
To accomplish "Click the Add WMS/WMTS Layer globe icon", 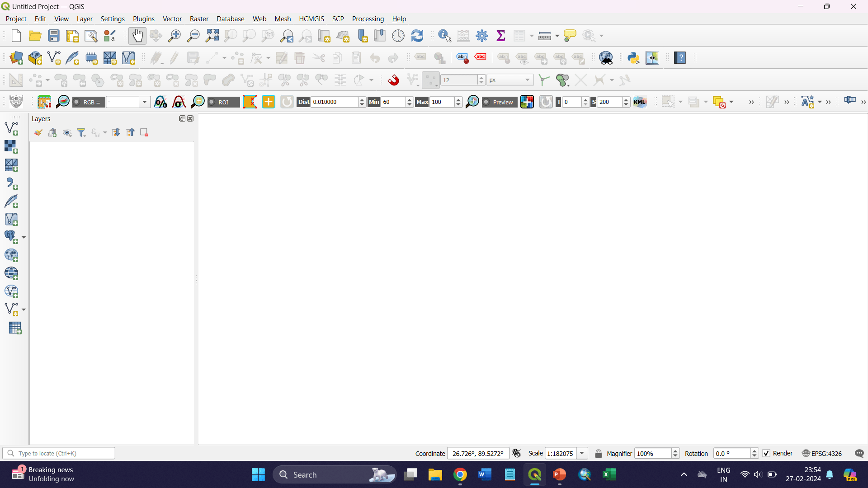I will (11, 255).
